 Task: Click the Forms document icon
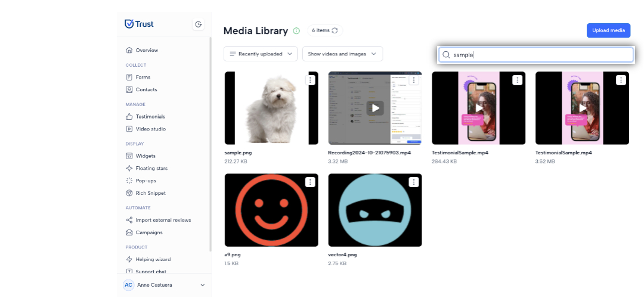[x=129, y=77]
